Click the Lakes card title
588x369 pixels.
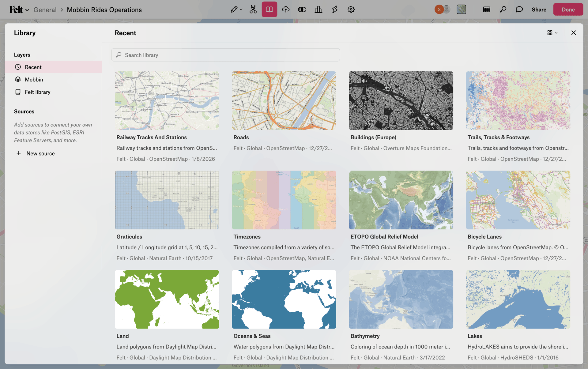pyautogui.click(x=475, y=336)
